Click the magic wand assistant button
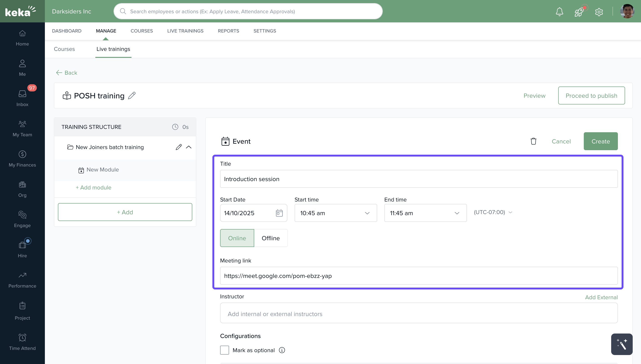The image size is (641, 364). click(621, 344)
